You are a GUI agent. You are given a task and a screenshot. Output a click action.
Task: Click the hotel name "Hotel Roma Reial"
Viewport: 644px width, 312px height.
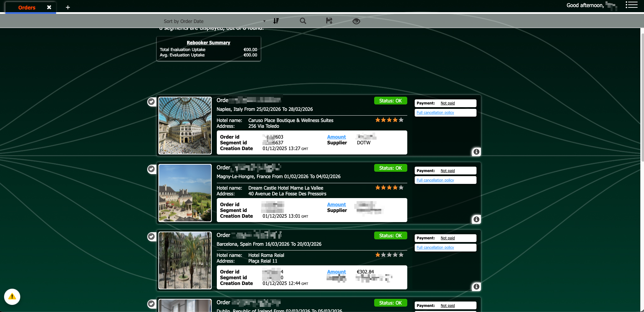tap(266, 255)
